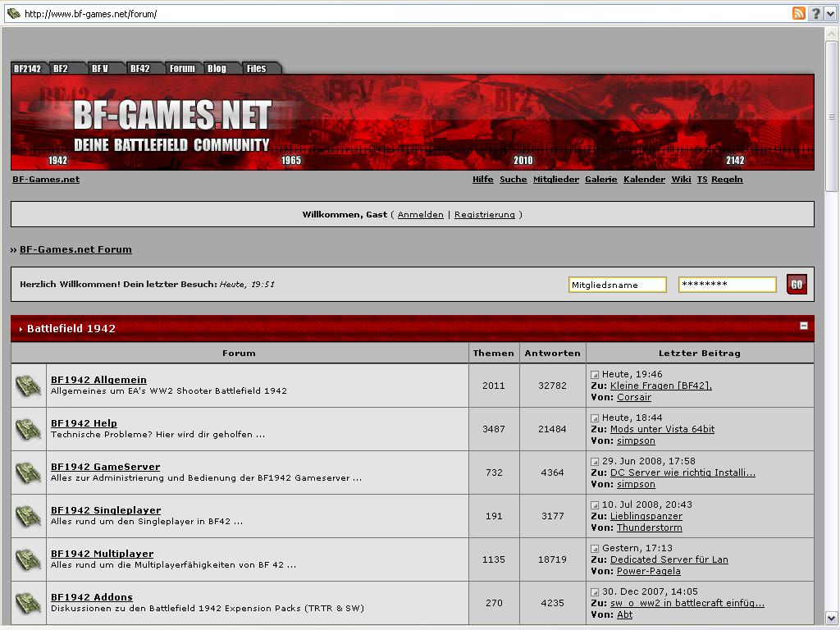Open the BF1942 Help forum

(x=84, y=423)
